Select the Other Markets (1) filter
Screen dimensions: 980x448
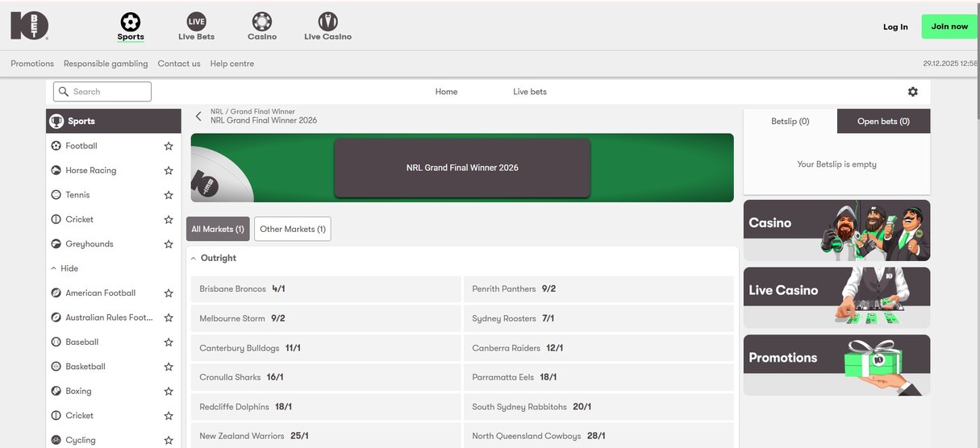pos(293,229)
